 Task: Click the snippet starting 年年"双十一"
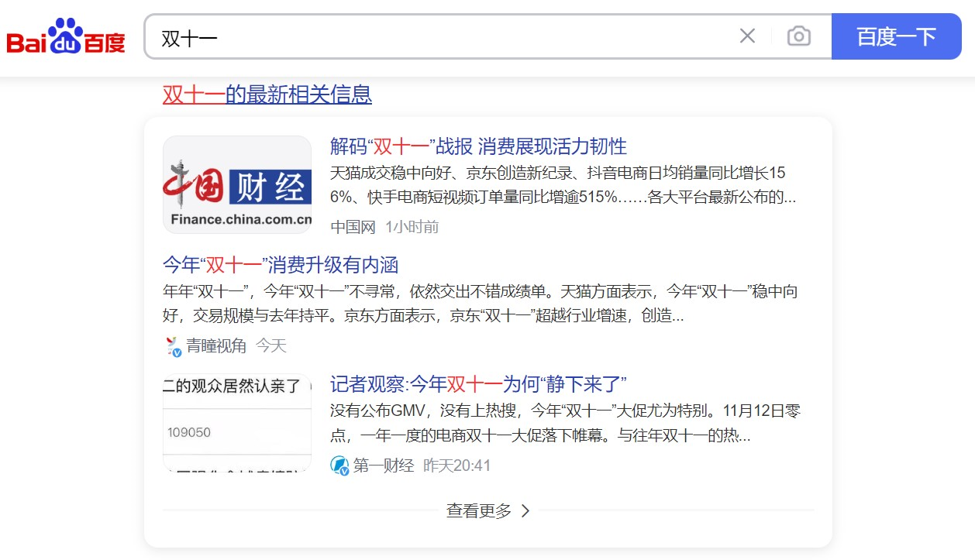click(481, 304)
